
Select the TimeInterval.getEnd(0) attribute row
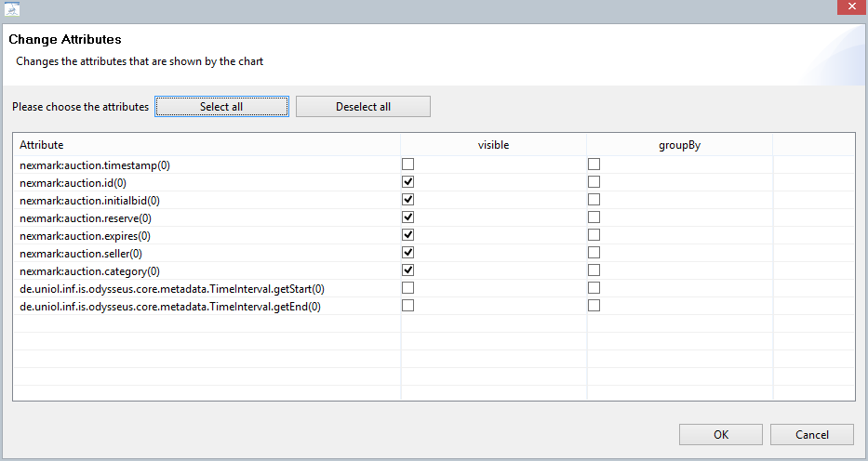(171, 307)
